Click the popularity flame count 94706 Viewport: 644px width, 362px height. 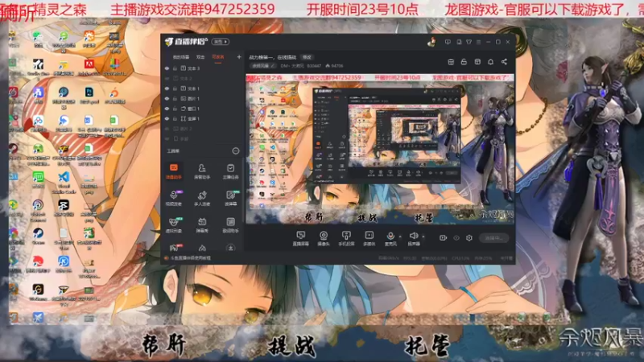(x=334, y=66)
